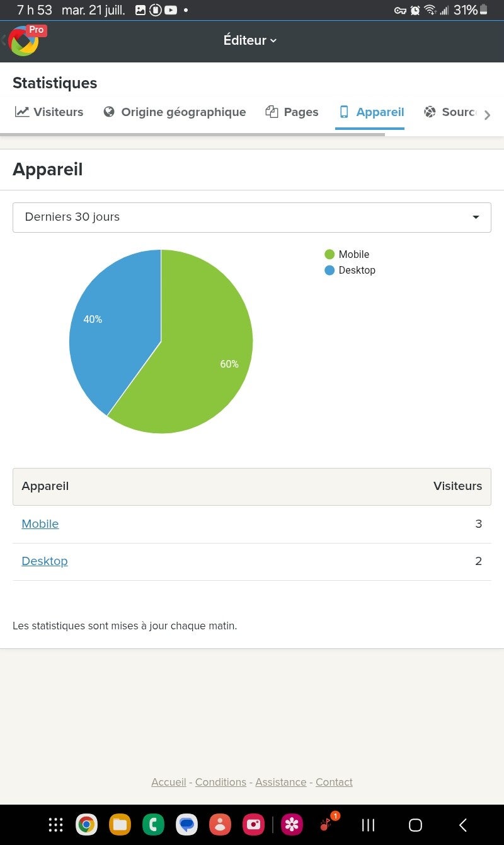This screenshot has width=504, height=845.
Task: Launch Chrome from the bottom dock
Action: [x=86, y=824]
